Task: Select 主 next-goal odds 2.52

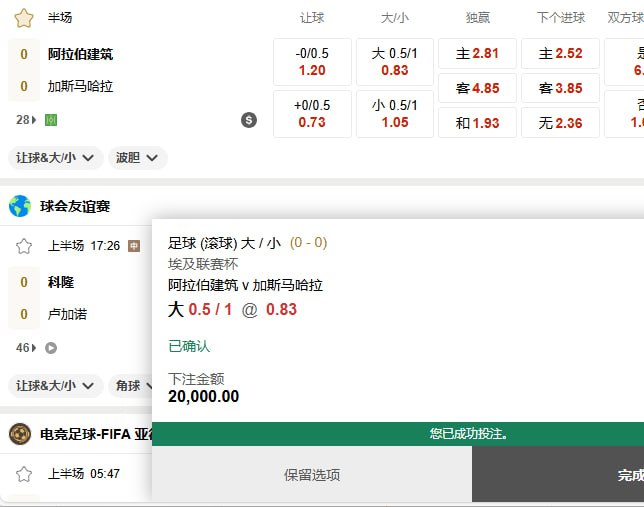Action: (560, 54)
